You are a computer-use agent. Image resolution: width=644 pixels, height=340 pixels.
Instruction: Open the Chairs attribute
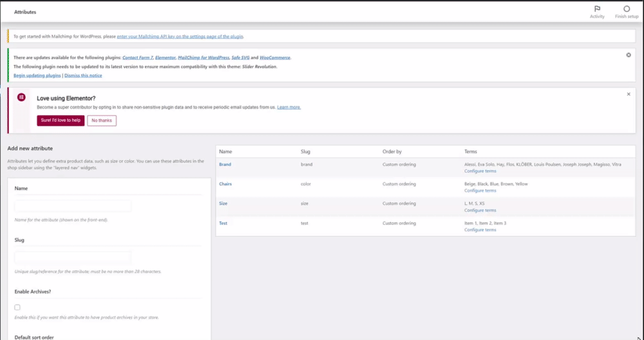click(225, 184)
